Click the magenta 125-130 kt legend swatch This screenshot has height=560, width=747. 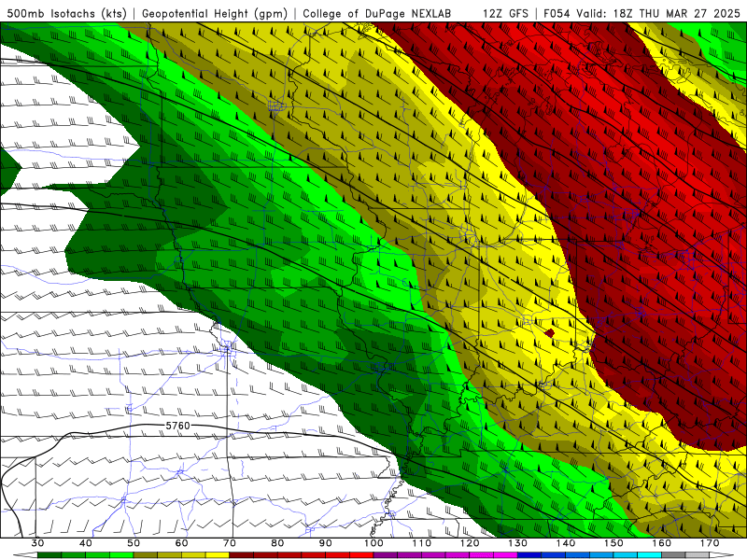505,555
